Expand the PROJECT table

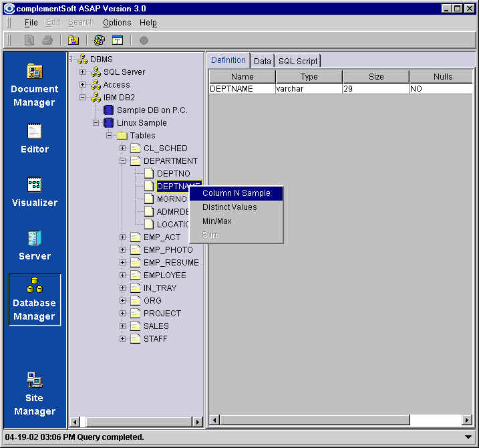click(122, 313)
